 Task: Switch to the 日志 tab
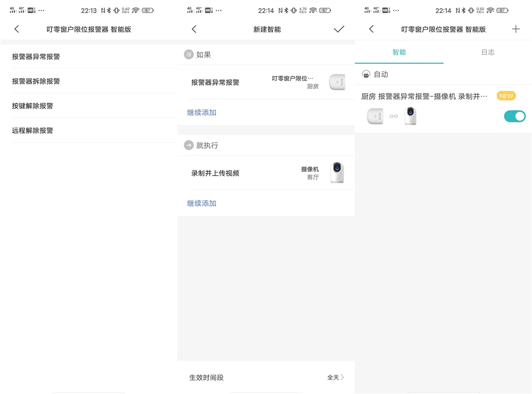pyautogui.click(x=487, y=52)
